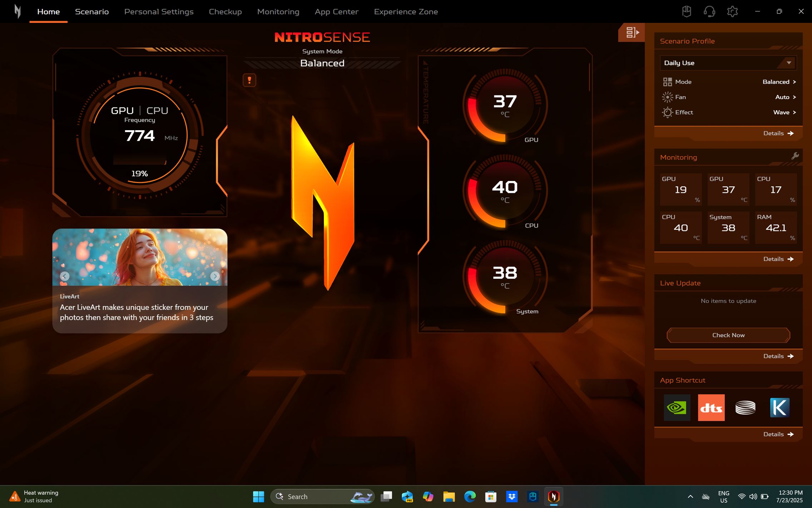
Task: Expand the Mode Balanced option
Action: point(779,82)
